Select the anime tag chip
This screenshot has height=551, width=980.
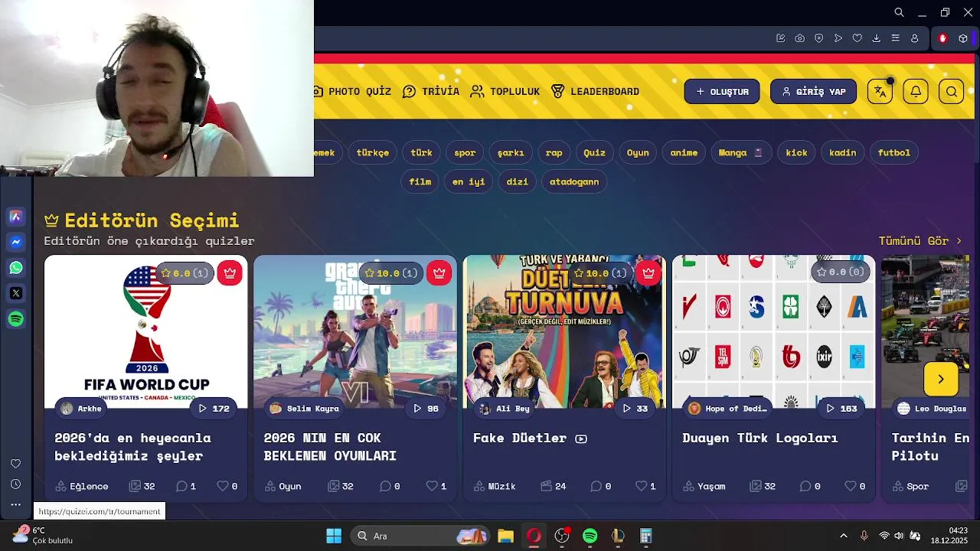[684, 153]
